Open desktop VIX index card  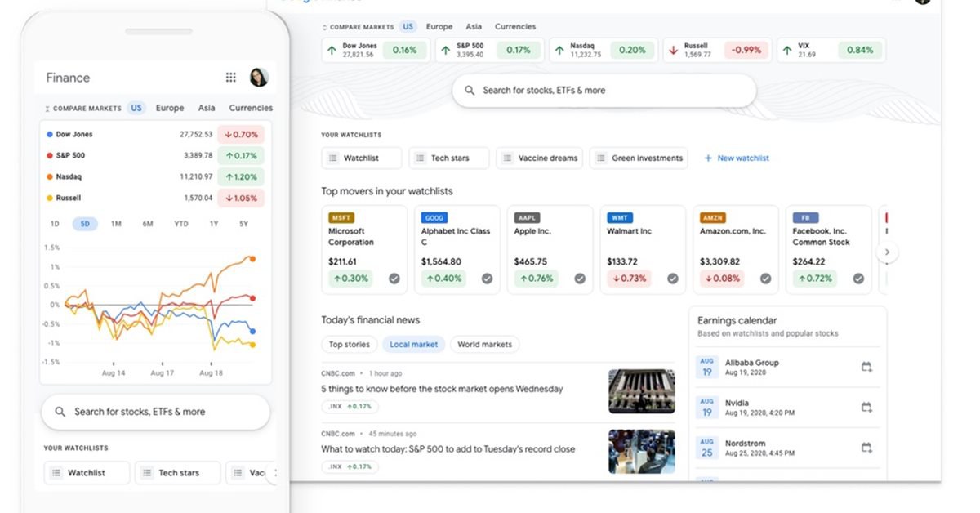(x=831, y=50)
